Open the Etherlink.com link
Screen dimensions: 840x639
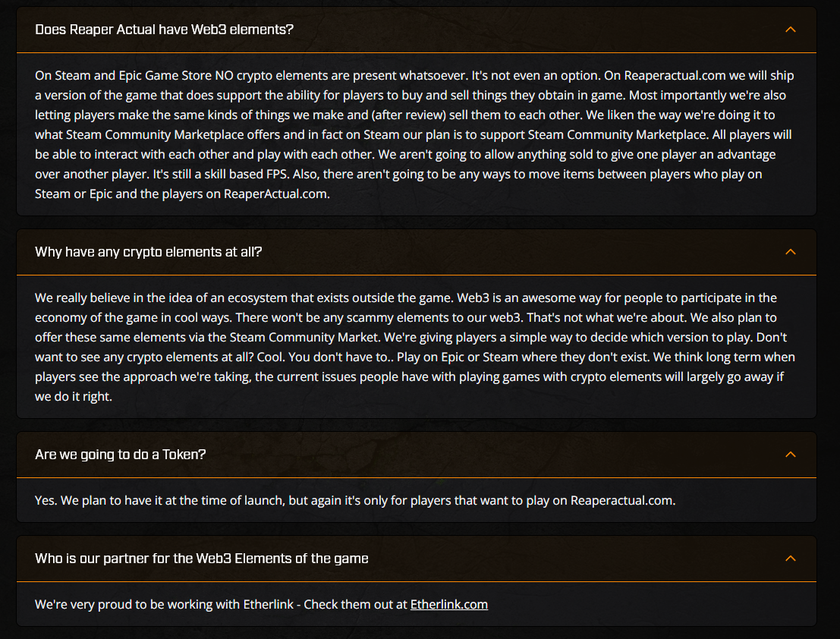[x=449, y=604]
